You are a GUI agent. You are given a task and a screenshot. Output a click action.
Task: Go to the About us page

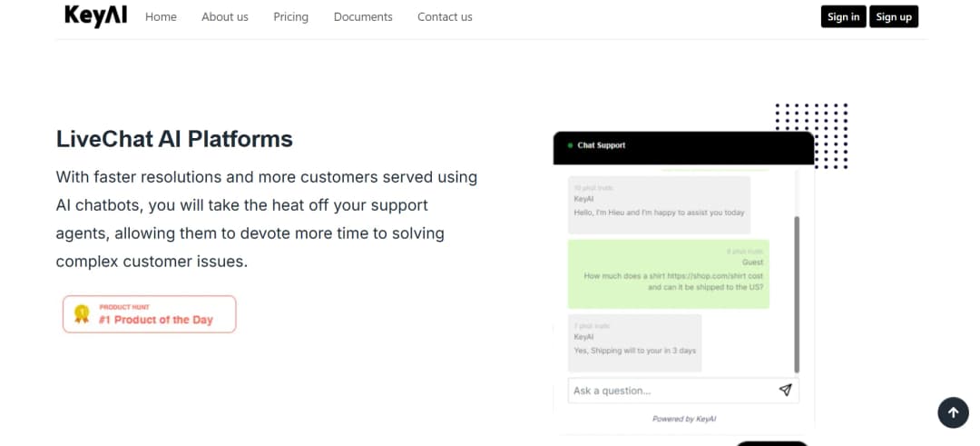[224, 17]
